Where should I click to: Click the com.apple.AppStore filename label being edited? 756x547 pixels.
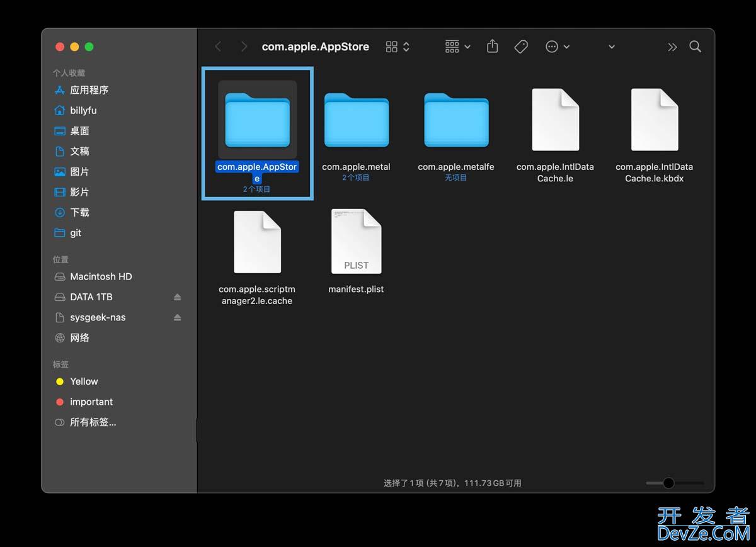[x=257, y=172]
